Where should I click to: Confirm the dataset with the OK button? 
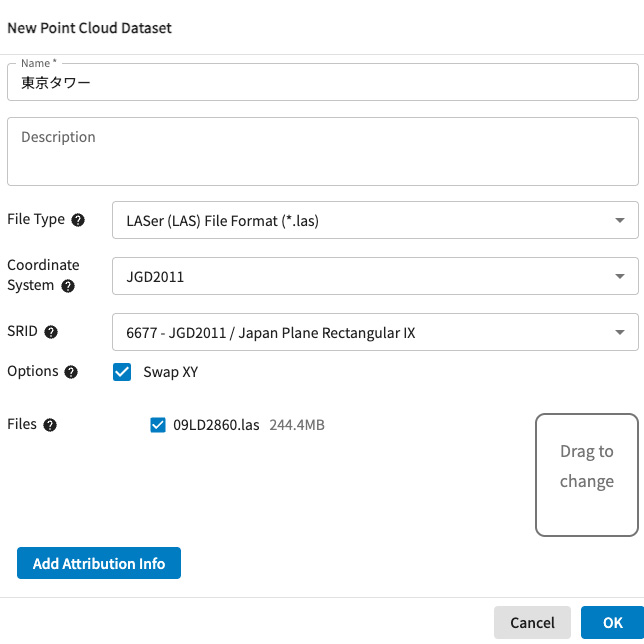(x=612, y=622)
